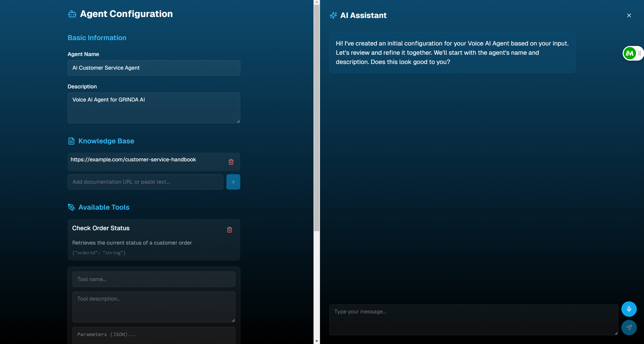Click the plus button to add documentation
The width and height of the screenshot is (644, 344).
tap(233, 182)
